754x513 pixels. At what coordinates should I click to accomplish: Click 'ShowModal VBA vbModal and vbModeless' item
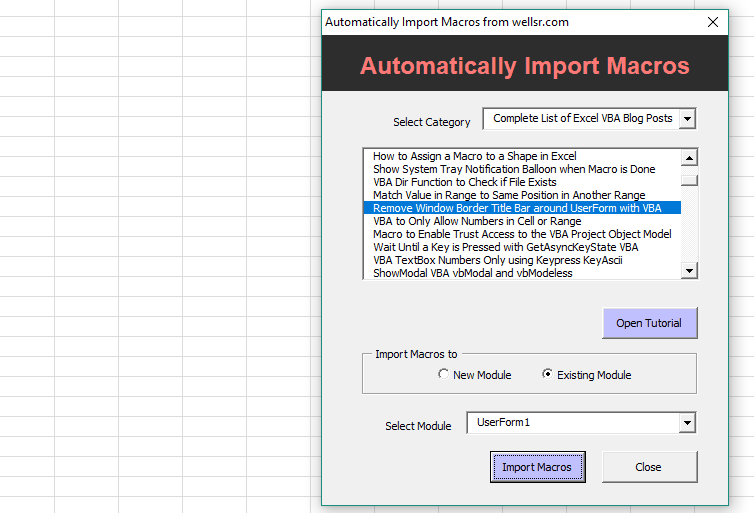[x=472, y=273]
